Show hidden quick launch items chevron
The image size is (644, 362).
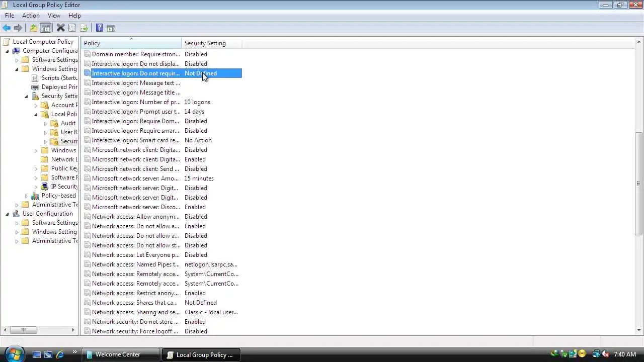click(x=75, y=352)
